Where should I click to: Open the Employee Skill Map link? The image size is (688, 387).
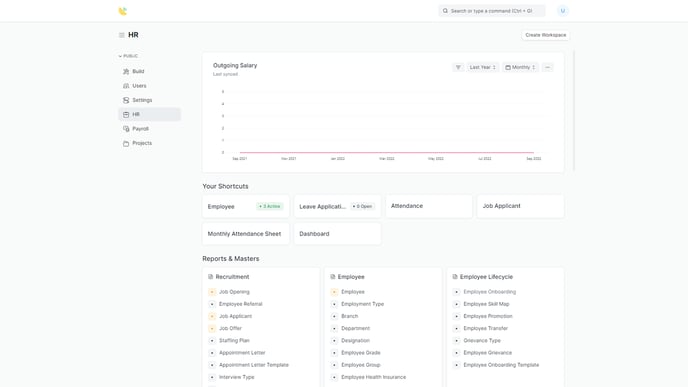click(486, 304)
